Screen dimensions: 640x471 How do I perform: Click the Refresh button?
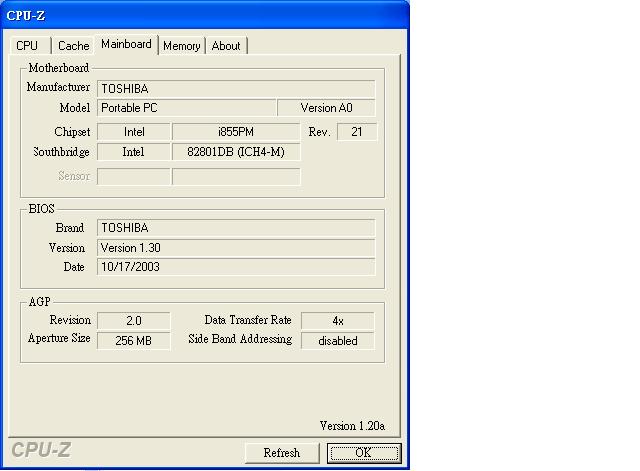click(x=282, y=453)
